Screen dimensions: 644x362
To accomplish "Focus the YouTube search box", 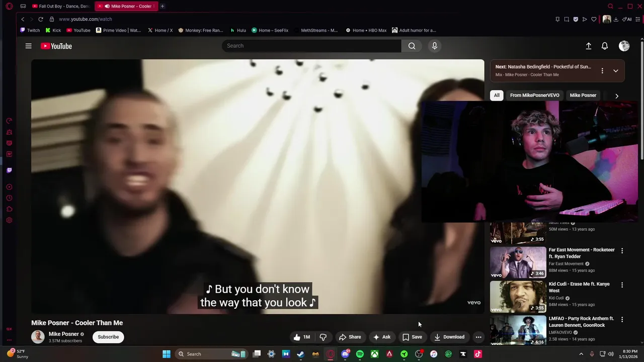I will tap(311, 46).
